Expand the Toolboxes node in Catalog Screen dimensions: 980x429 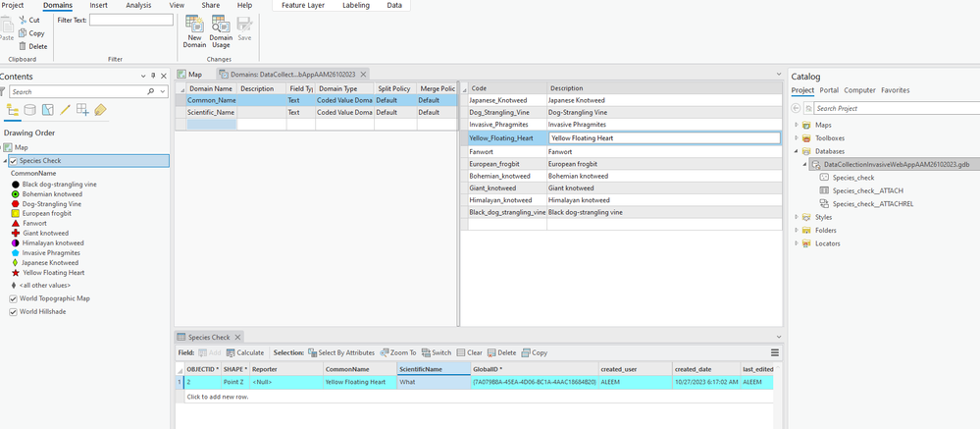point(797,138)
